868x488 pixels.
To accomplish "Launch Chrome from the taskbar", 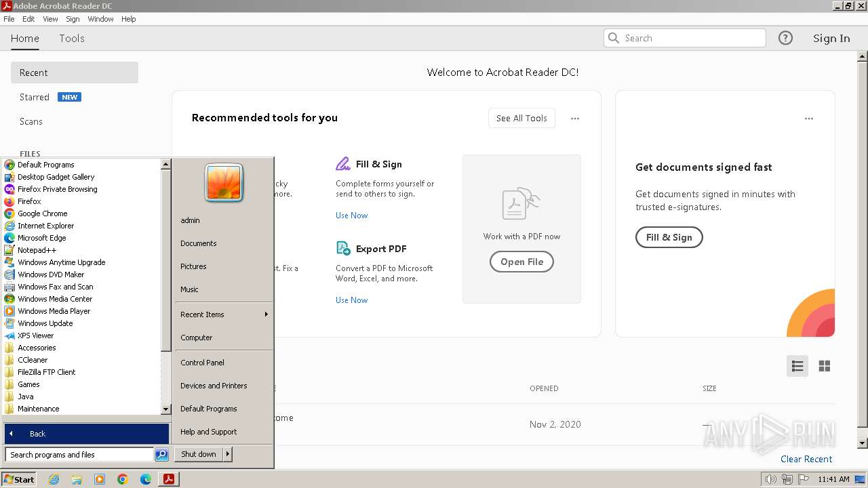I will (123, 479).
